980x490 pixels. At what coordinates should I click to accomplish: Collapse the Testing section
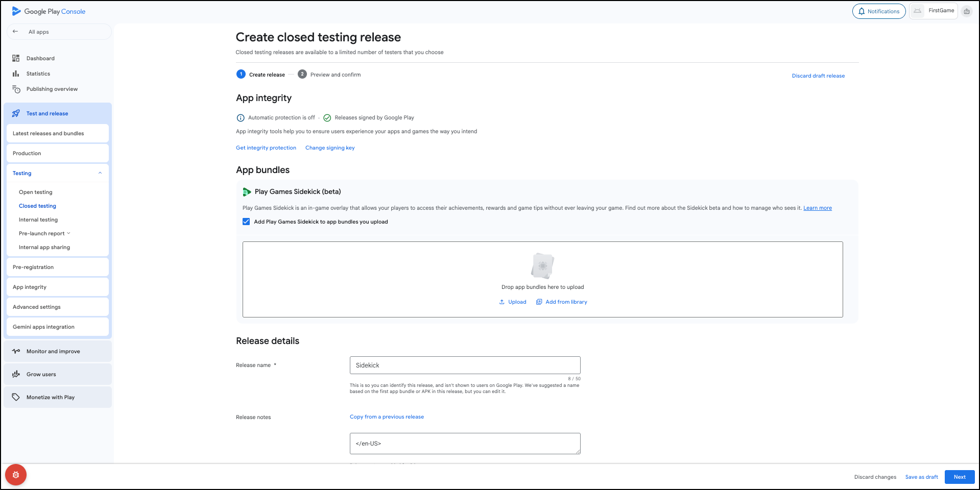(x=100, y=173)
